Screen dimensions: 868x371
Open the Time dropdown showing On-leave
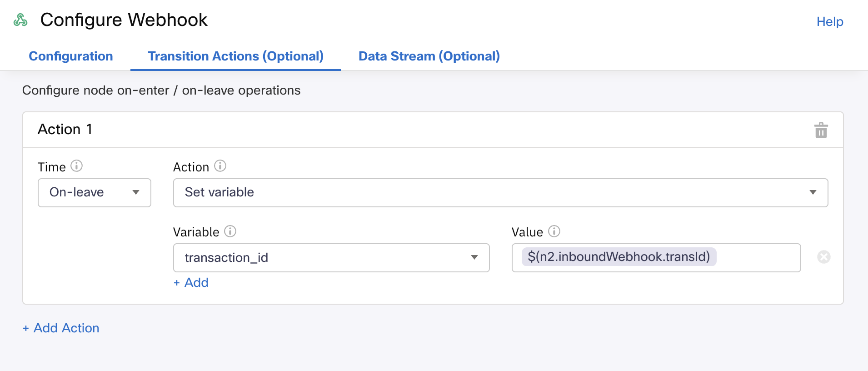(95, 193)
